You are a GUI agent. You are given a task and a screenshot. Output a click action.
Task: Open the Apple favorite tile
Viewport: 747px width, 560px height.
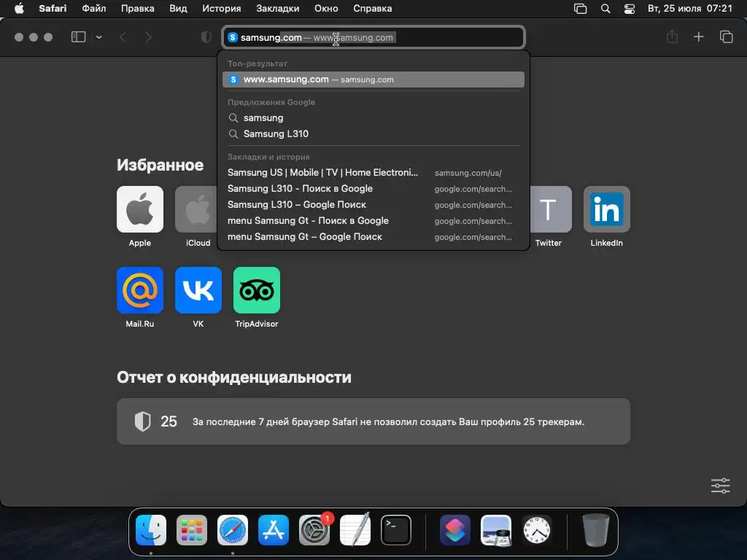[140, 209]
